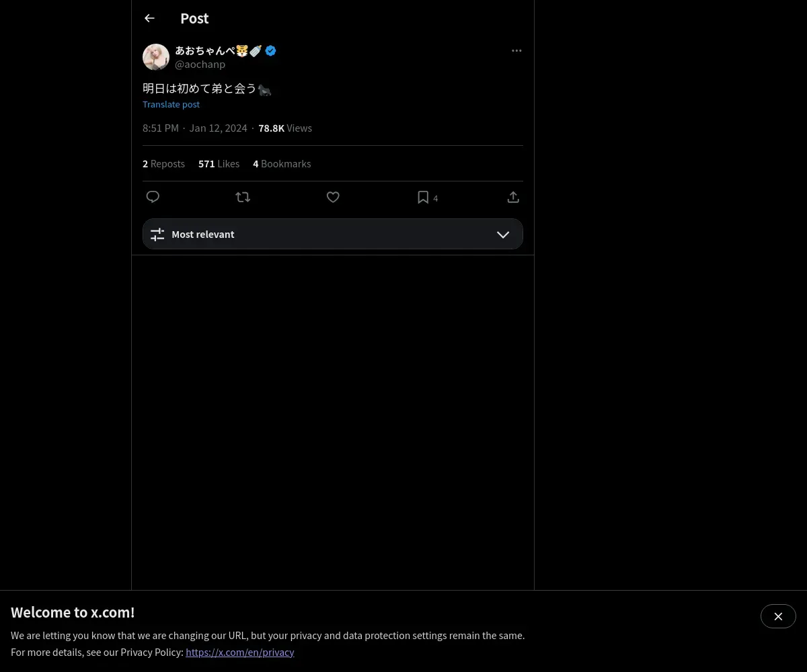This screenshot has width=807, height=672.
Task: Open the @aochanp profile avatar
Action: (x=156, y=57)
